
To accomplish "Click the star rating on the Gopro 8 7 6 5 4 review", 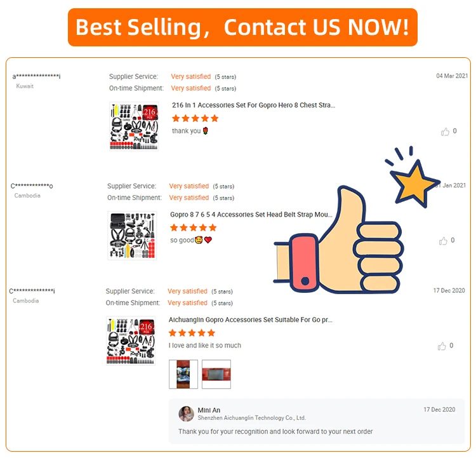I will tap(193, 227).
